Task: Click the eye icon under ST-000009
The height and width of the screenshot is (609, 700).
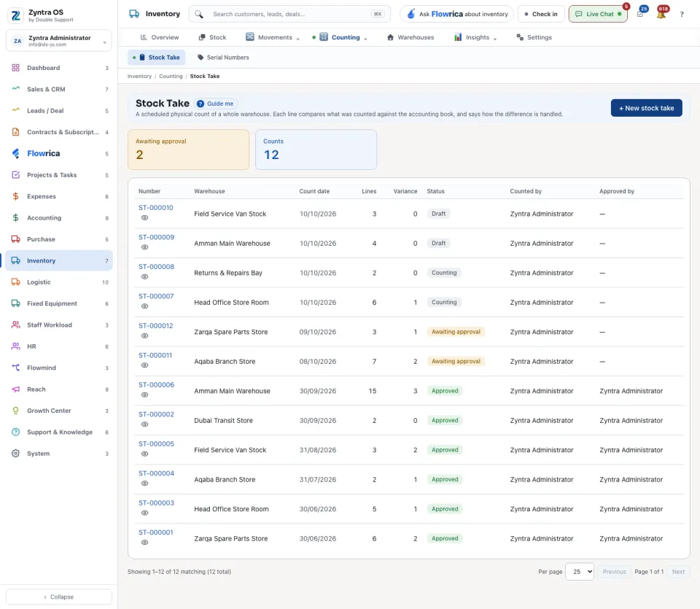Action: point(144,247)
